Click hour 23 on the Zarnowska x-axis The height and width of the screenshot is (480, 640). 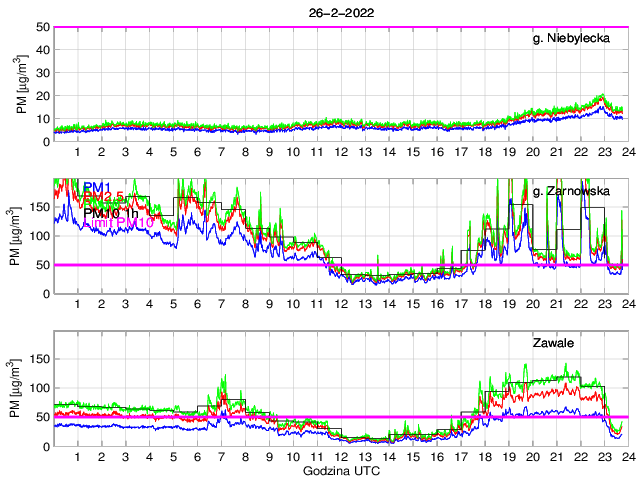click(x=602, y=304)
